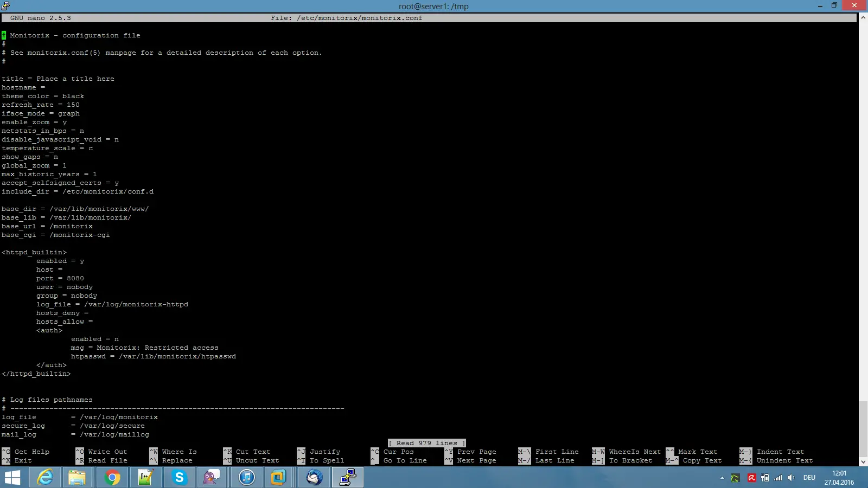Click the Replace shortcut label
Screen dimensions: 868x488
point(177,460)
